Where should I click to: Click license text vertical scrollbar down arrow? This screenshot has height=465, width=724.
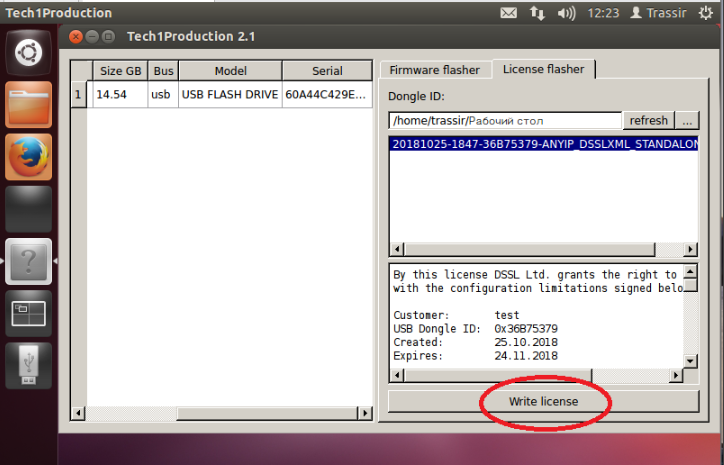690,361
